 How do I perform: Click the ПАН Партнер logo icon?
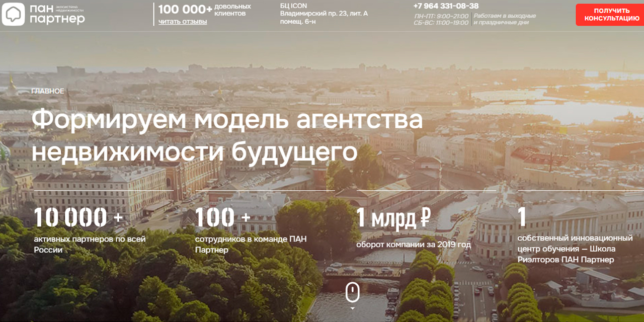click(14, 14)
